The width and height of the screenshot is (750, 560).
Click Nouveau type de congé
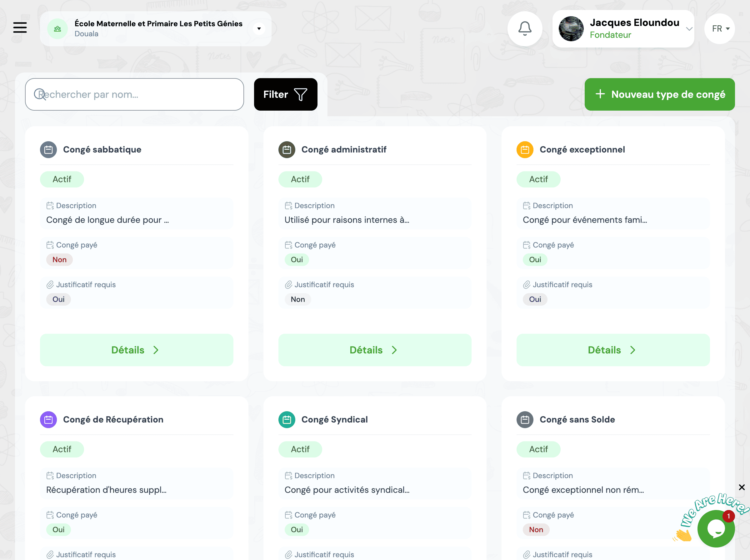pyautogui.click(x=659, y=94)
